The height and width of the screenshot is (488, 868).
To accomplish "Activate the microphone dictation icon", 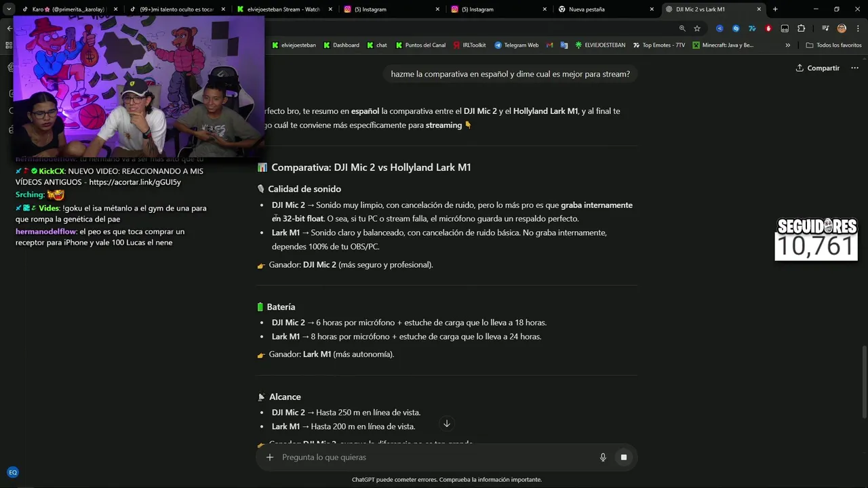I will coord(603,457).
